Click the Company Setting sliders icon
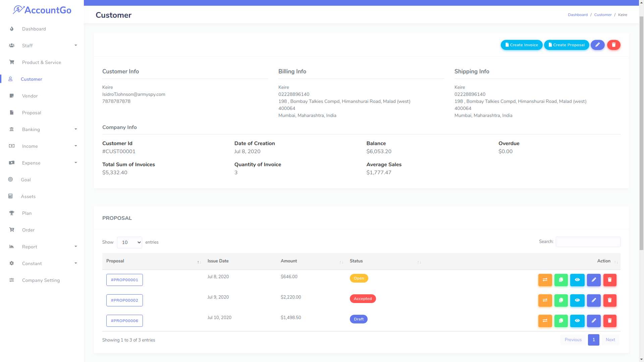Viewport: 644px width, 362px height. (12, 280)
